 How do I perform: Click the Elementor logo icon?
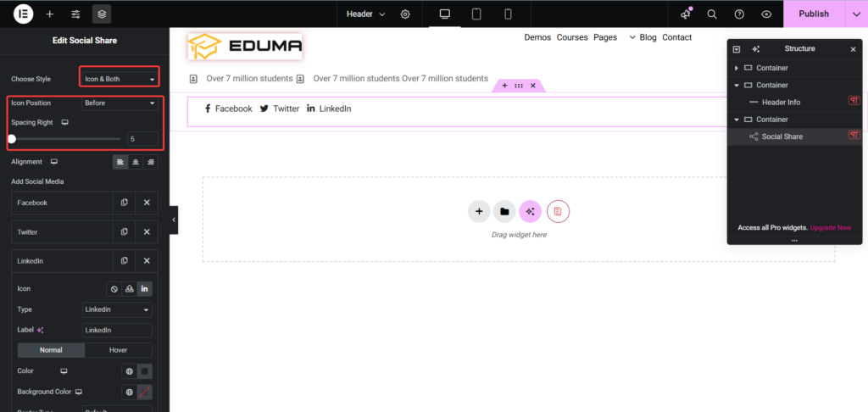23,14
